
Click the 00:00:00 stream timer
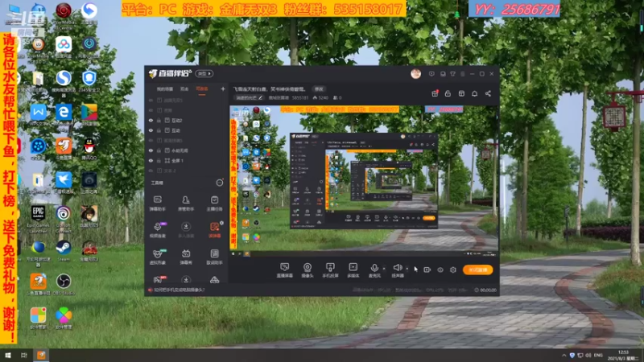(485, 290)
